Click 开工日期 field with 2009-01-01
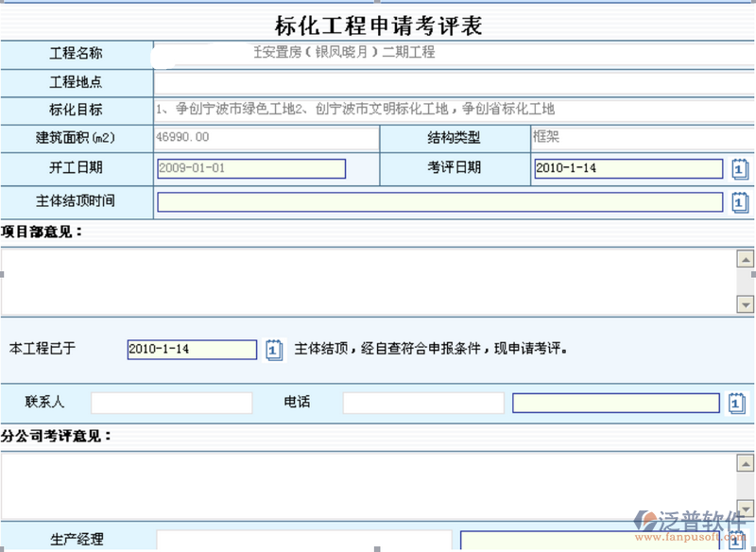 point(251,169)
